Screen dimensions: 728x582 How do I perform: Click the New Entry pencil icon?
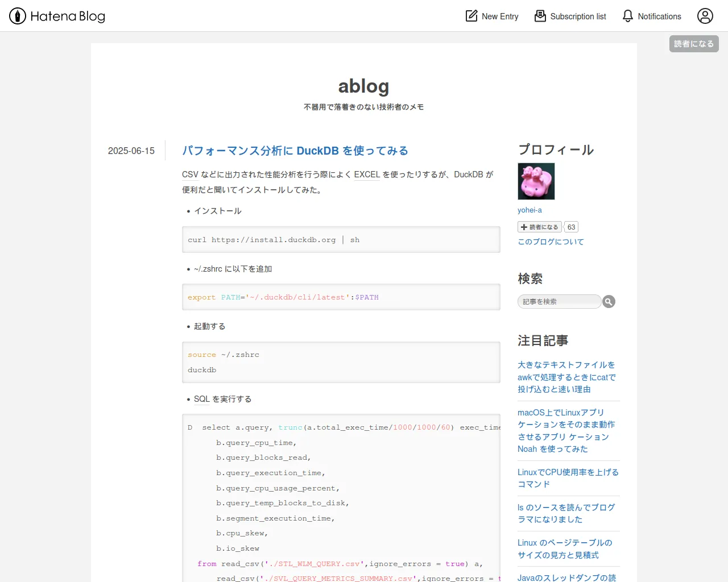[471, 16]
